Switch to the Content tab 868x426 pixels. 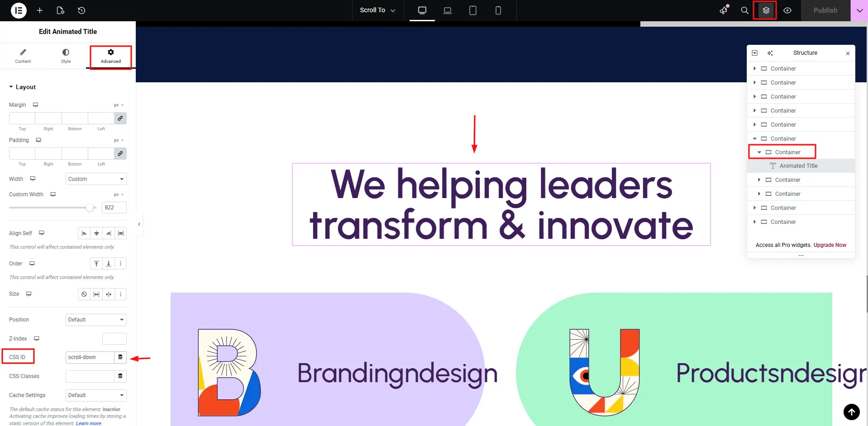coord(23,56)
